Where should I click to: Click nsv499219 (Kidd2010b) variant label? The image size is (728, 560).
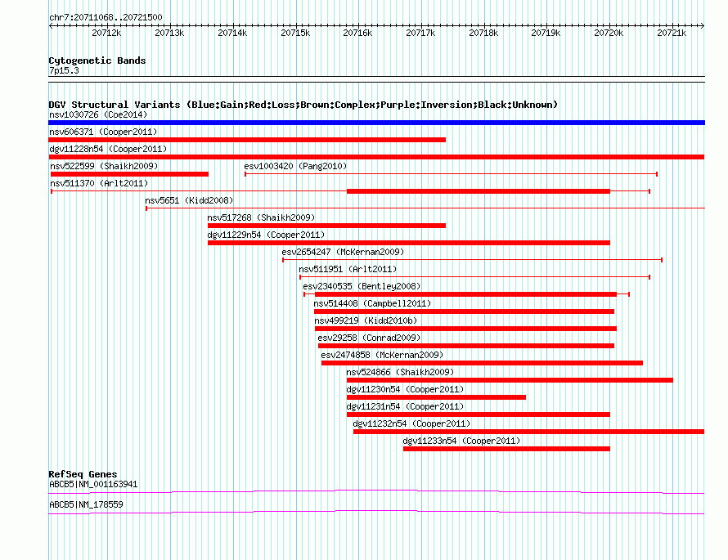pyautogui.click(x=366, y=320)
